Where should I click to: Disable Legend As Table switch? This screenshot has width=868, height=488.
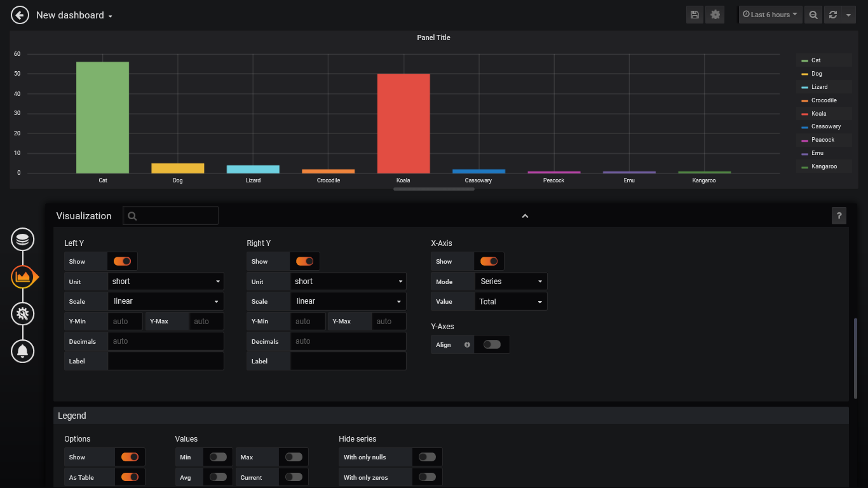(130, 477)
